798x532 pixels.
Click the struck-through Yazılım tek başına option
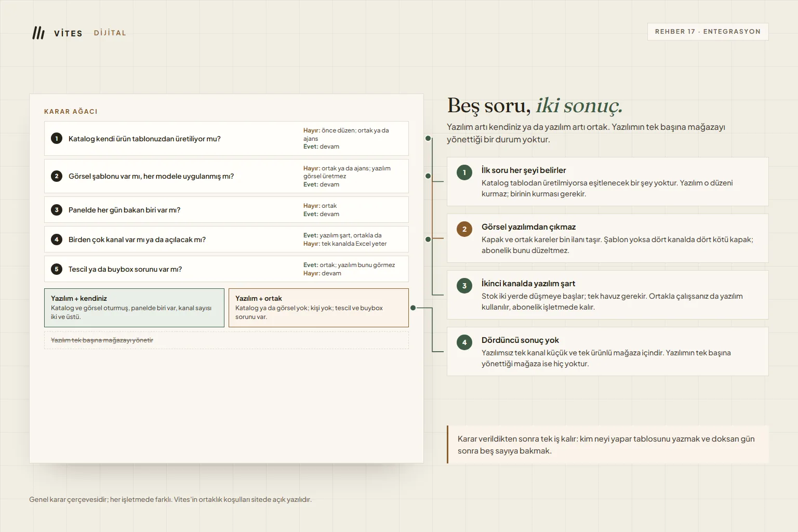pos(102,340)
